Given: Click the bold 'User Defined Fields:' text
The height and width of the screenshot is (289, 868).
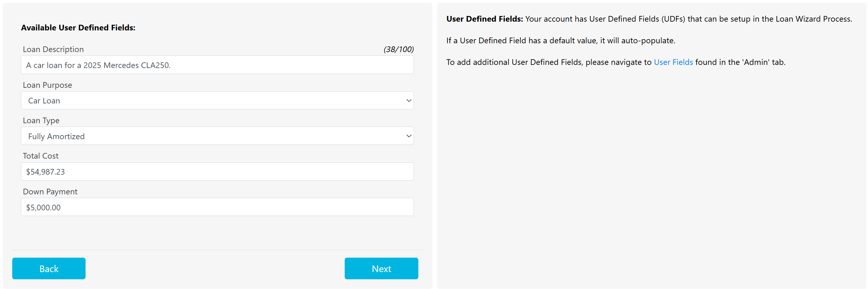Looking at the screenshot, I should tap(484, 19).
